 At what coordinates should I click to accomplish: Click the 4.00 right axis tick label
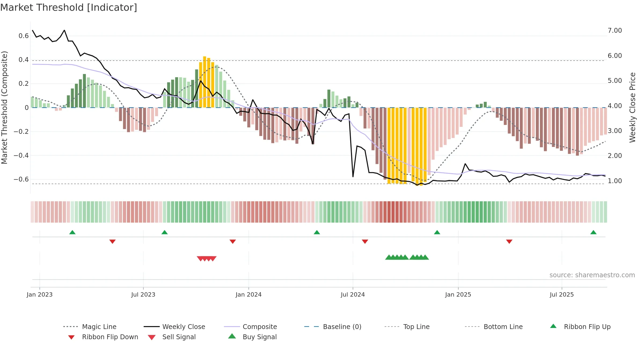tap(615, 106)
